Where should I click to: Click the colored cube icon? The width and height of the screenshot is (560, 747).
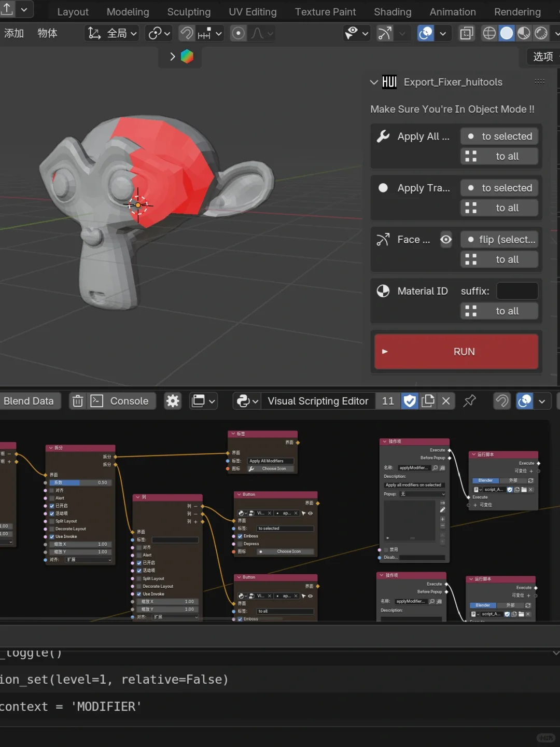pos(187,57)
